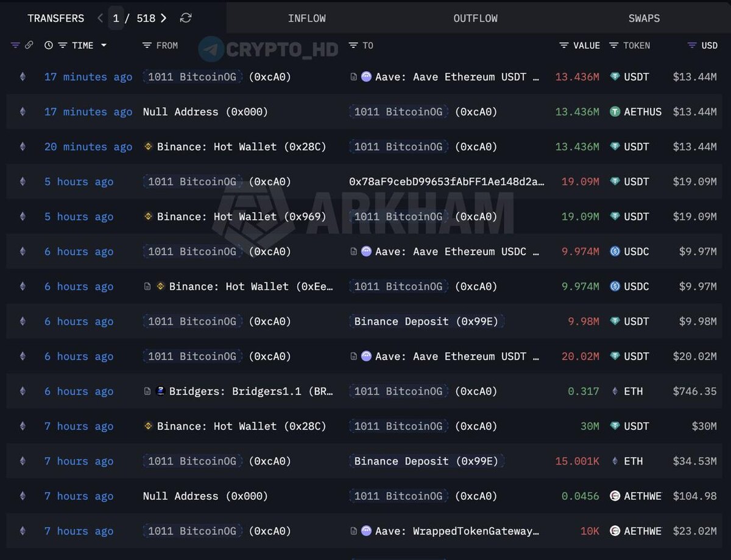This screenshot has height=560, width=731.
Task: Click the page number 1 field
Action: click(116, 18)
